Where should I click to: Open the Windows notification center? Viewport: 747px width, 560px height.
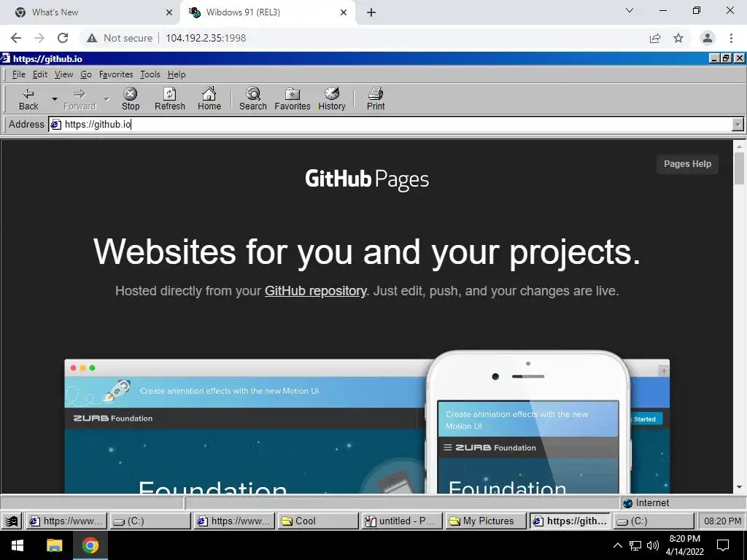(723, 545)
